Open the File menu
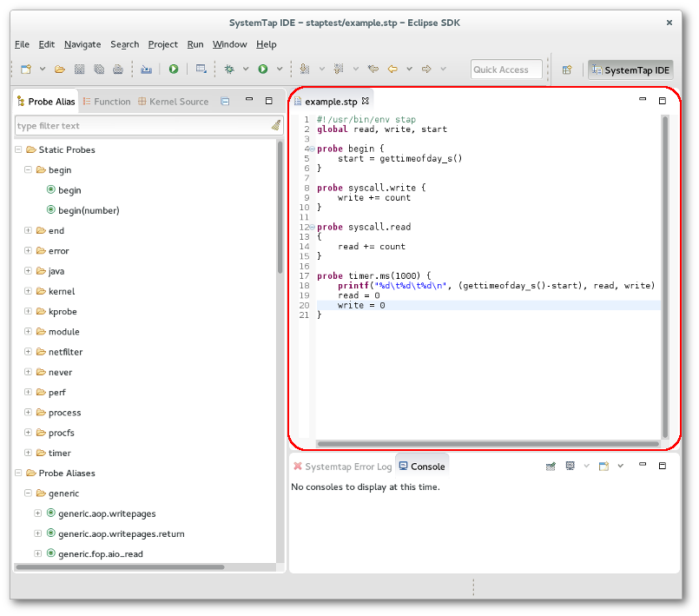Image resolution: width=699 pixels, height=616 pixels. coord(22,44)
